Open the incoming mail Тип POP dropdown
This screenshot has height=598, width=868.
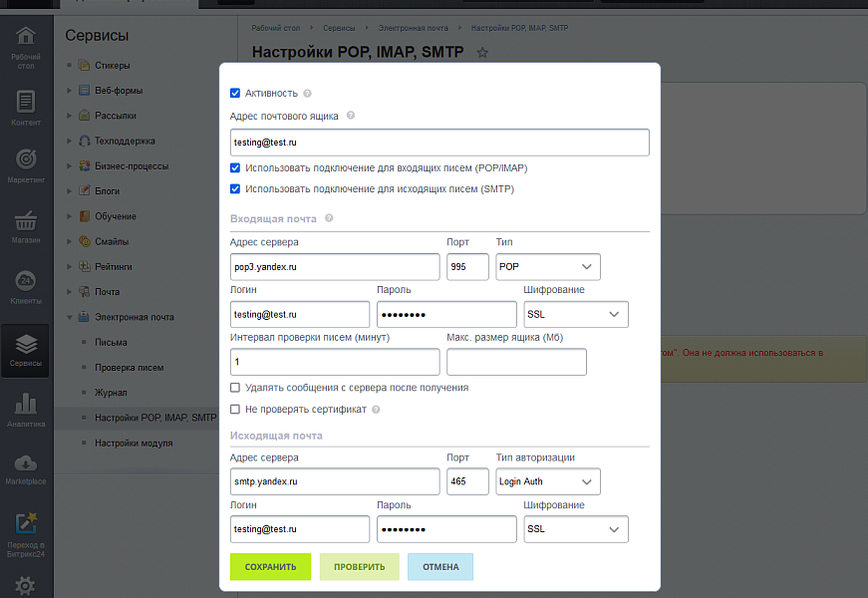(x=547, y=267)
